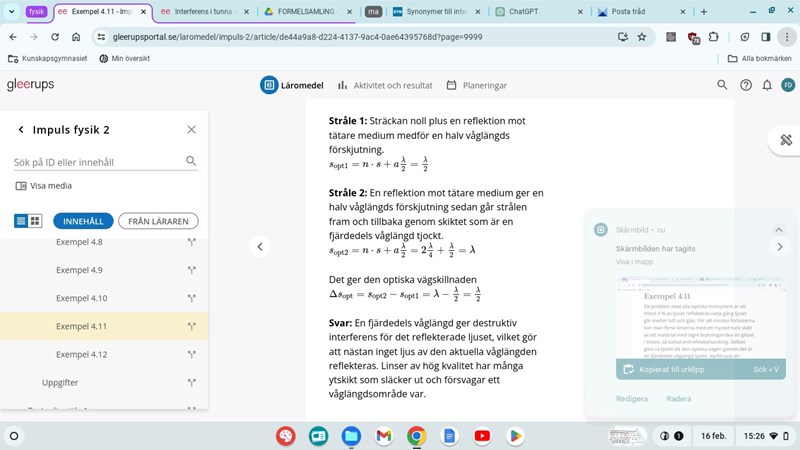This screenshot has width=800, height=450.
Task: Switch to list view in sidebar
Action: 21,221
